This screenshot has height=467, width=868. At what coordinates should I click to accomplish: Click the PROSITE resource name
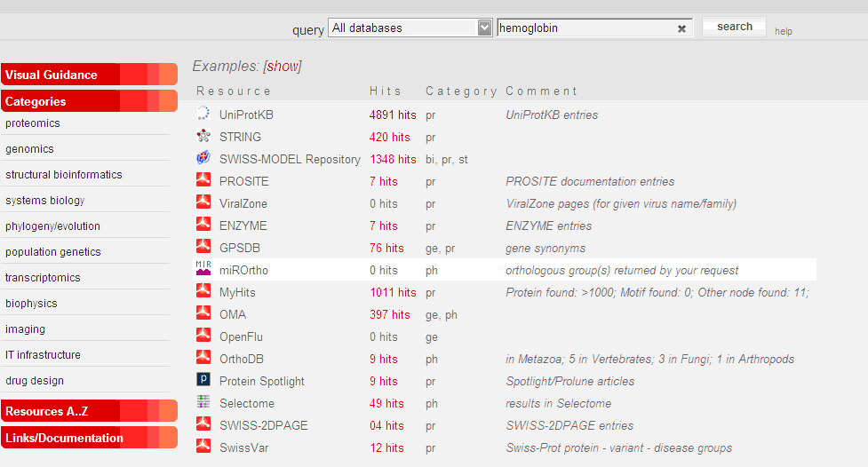pos(244,181)
